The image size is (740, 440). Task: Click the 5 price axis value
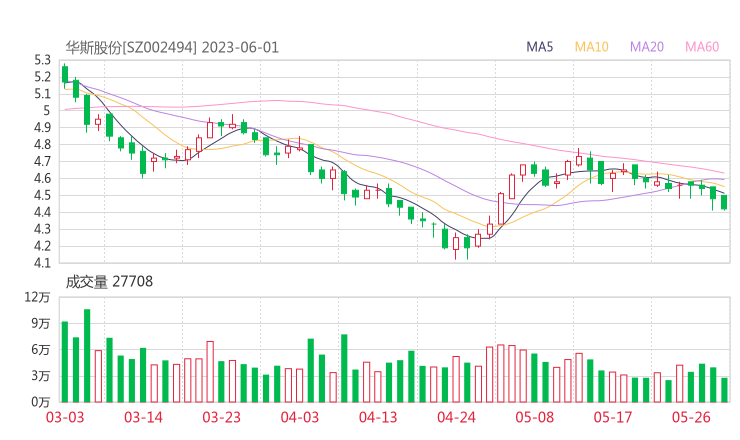coord(46,110)
